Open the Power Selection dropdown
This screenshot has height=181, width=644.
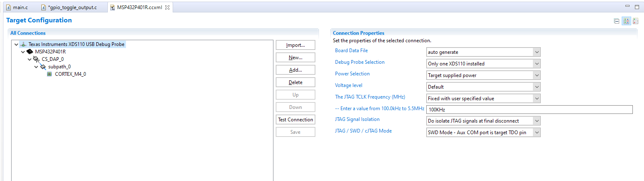point(483,75)
